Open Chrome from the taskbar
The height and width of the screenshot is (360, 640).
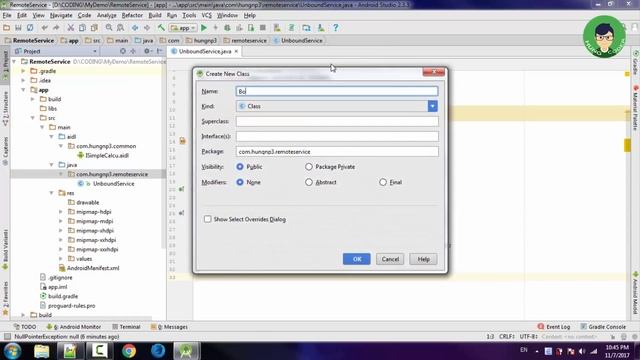pos(129,351)
